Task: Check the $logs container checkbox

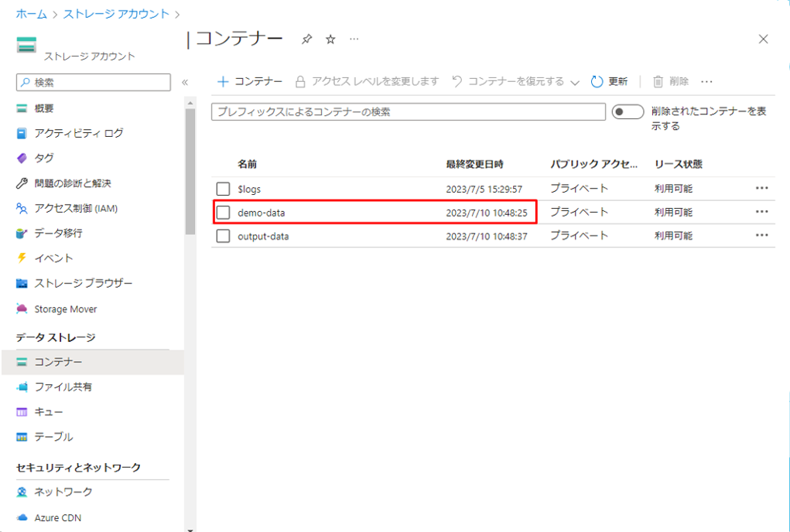Action: coord(224,189)
